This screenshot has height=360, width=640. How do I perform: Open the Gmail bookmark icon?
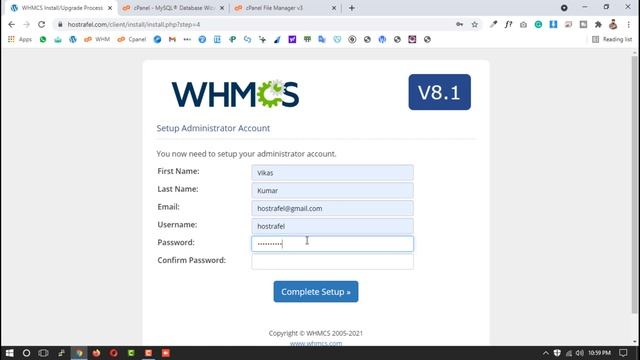point(172,39)
